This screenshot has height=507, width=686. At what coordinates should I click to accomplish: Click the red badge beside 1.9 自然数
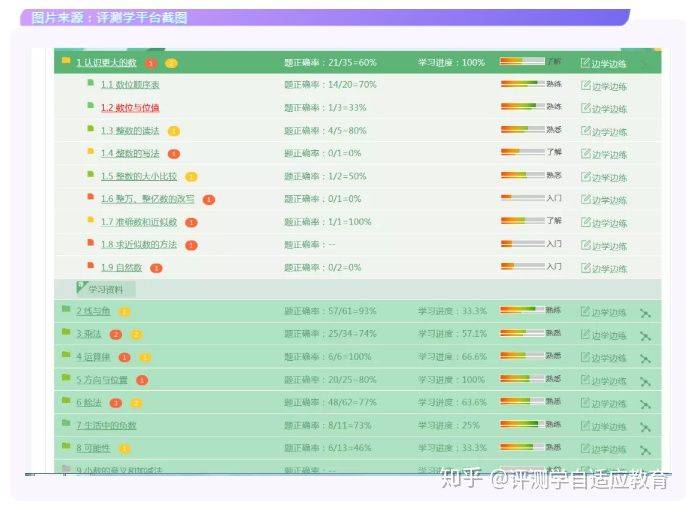[156, 268]
